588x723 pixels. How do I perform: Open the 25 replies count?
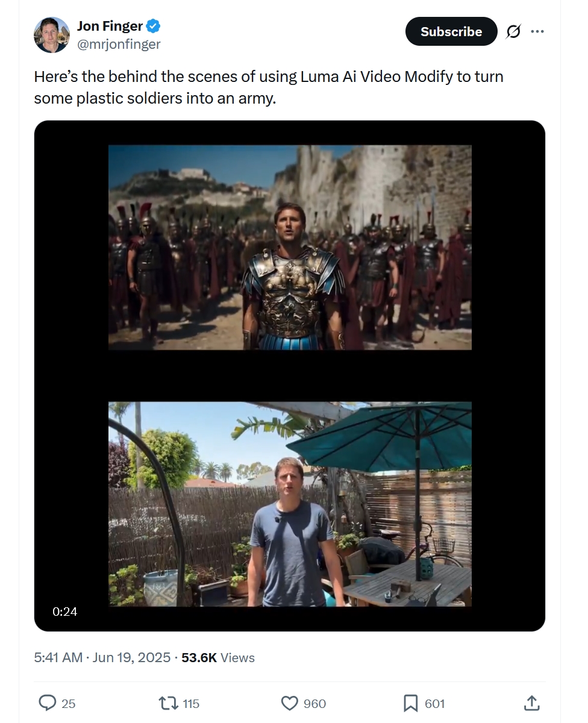[69, 704]
